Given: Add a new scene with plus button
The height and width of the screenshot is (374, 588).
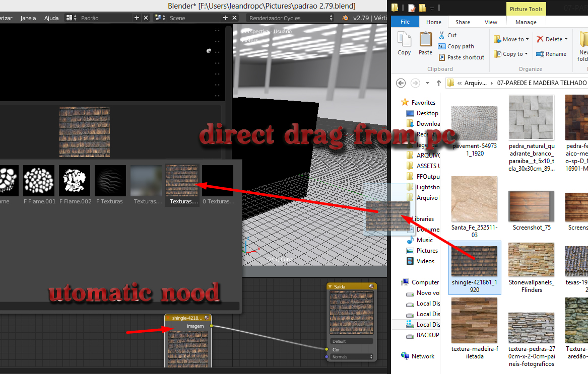Looking at the screenshot, I should pos(225,18).
